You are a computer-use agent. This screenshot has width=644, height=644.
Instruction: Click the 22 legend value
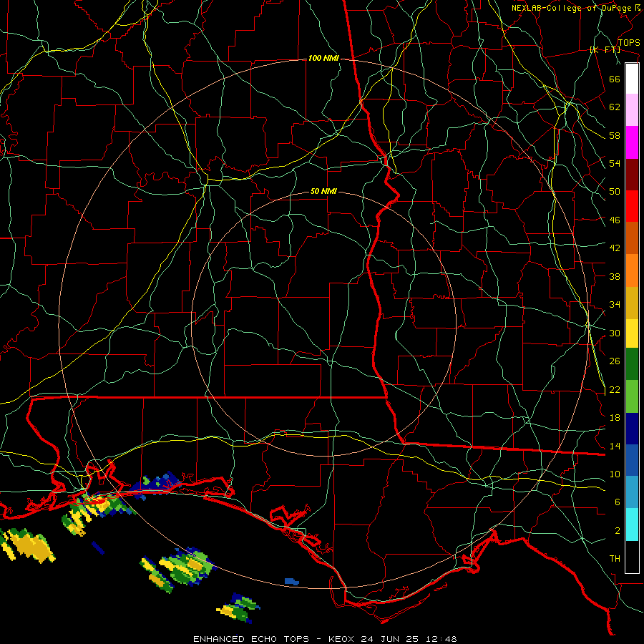pos(615,390)
